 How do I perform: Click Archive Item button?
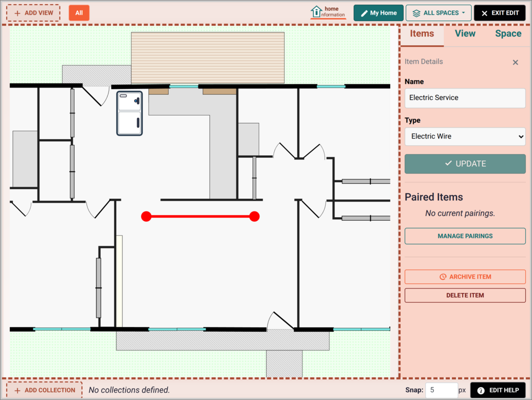465,277
